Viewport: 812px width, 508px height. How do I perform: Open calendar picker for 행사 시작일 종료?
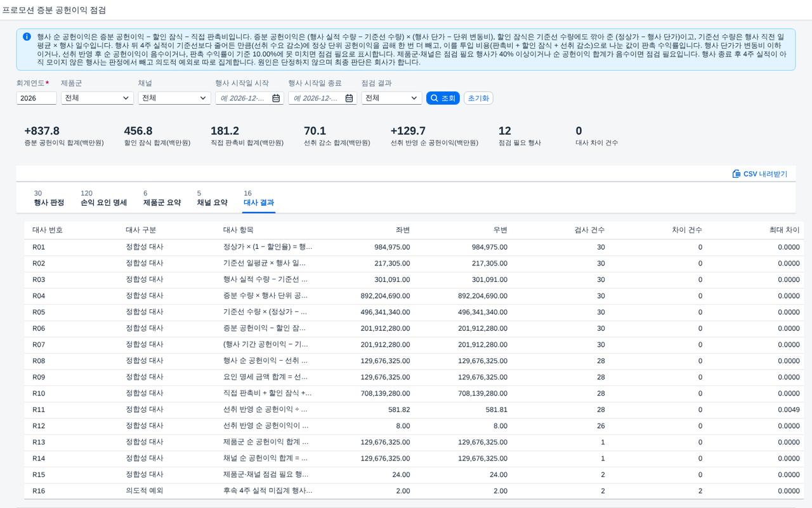point(349,98)
